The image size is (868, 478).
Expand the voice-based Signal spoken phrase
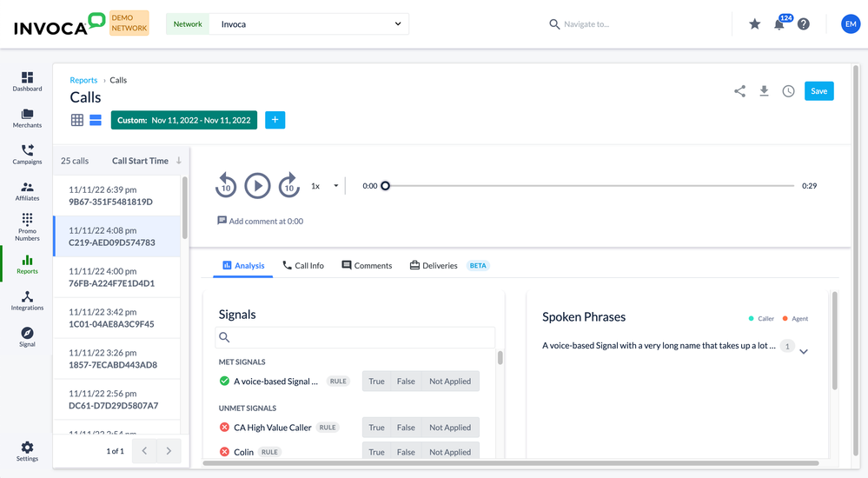(804, 351)
